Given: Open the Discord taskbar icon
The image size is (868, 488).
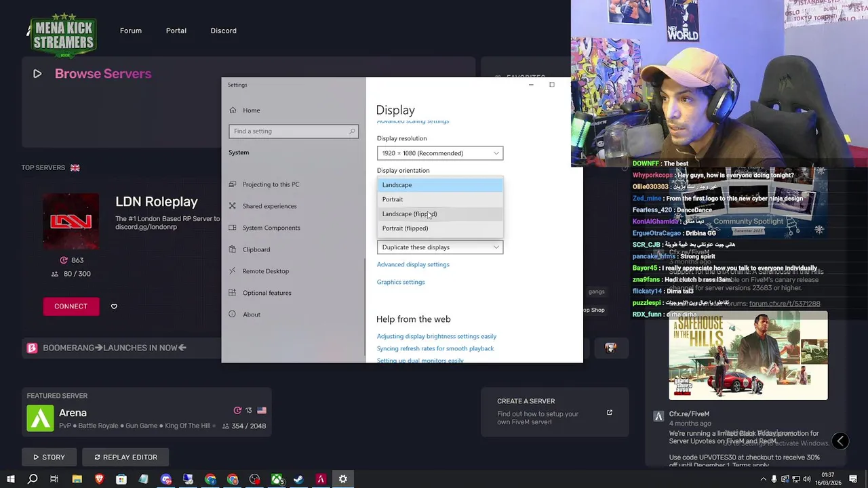Looking at the screenshot, I should pos(166,479).
